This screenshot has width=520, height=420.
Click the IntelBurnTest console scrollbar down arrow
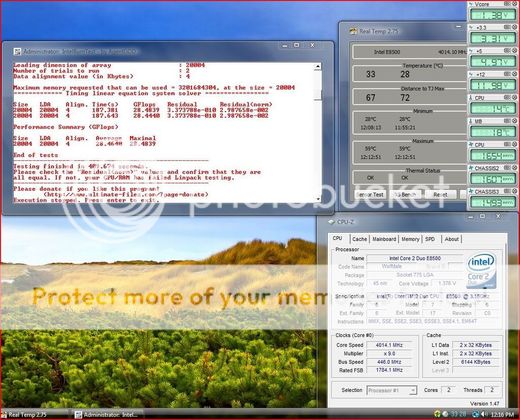click(x=318, y=199)
